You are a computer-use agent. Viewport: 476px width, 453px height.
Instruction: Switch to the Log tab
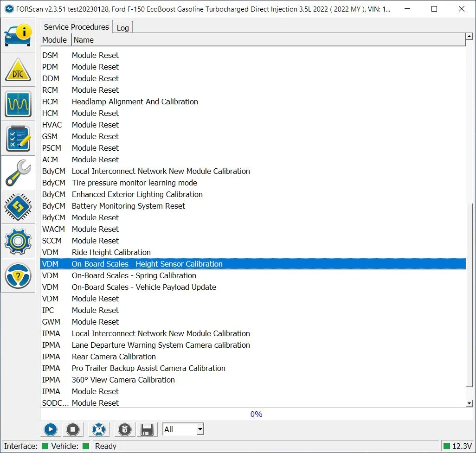pos(122,27)
